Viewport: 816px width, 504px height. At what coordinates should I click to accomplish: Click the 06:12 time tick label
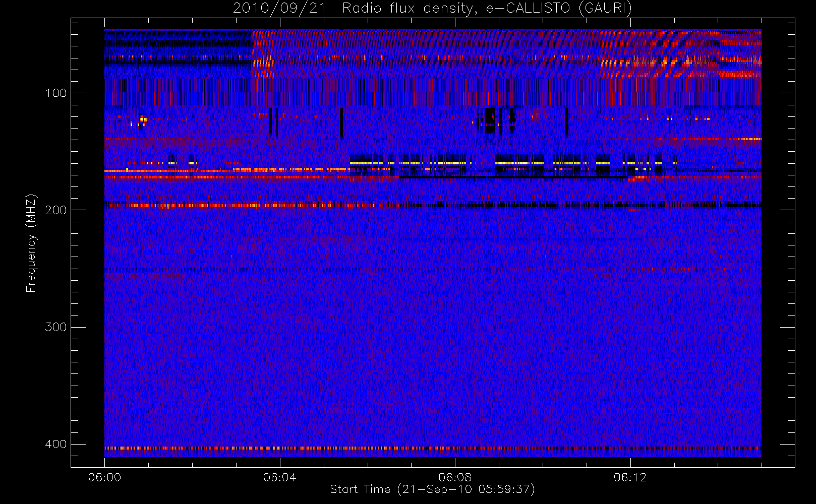point(630,477)
